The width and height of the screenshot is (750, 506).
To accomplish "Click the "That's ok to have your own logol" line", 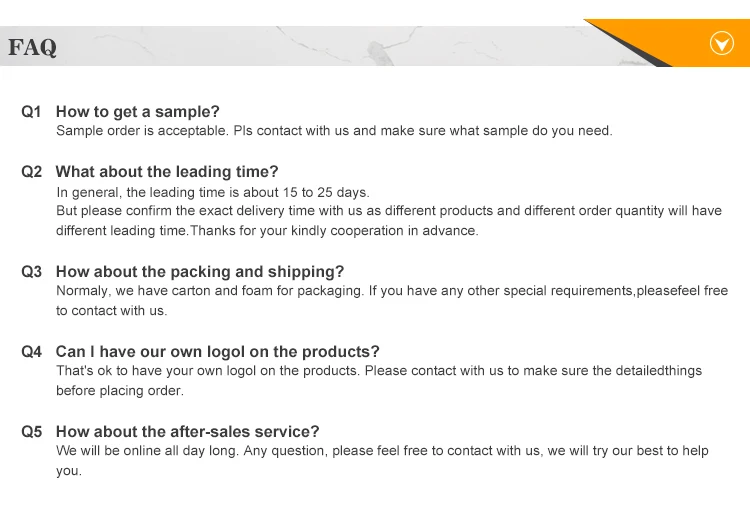I will pyautogui.click(x=379, y=371).
